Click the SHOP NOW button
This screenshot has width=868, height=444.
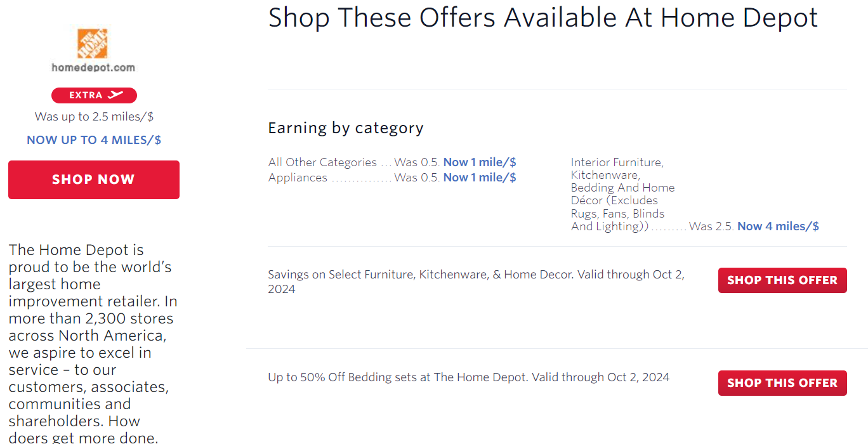(x=93, y=180)
